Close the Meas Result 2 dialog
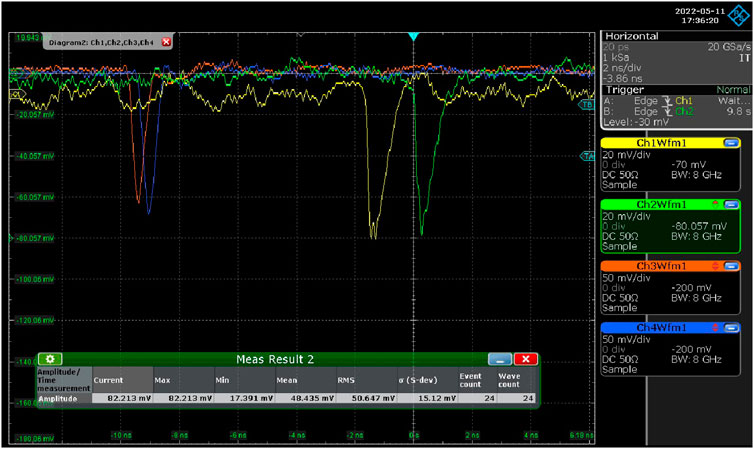Viewport: 754px width, 449px height. [x=526, y=359]
